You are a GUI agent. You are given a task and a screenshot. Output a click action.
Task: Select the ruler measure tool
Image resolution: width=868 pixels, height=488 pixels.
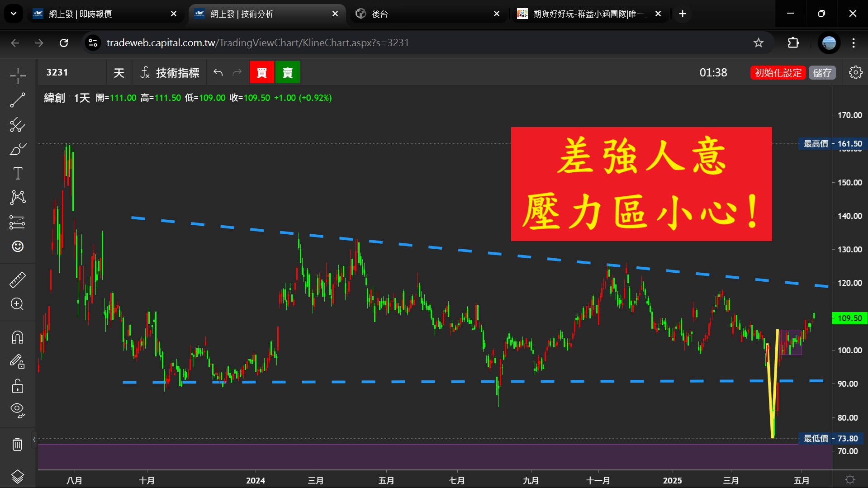[18, 280]
